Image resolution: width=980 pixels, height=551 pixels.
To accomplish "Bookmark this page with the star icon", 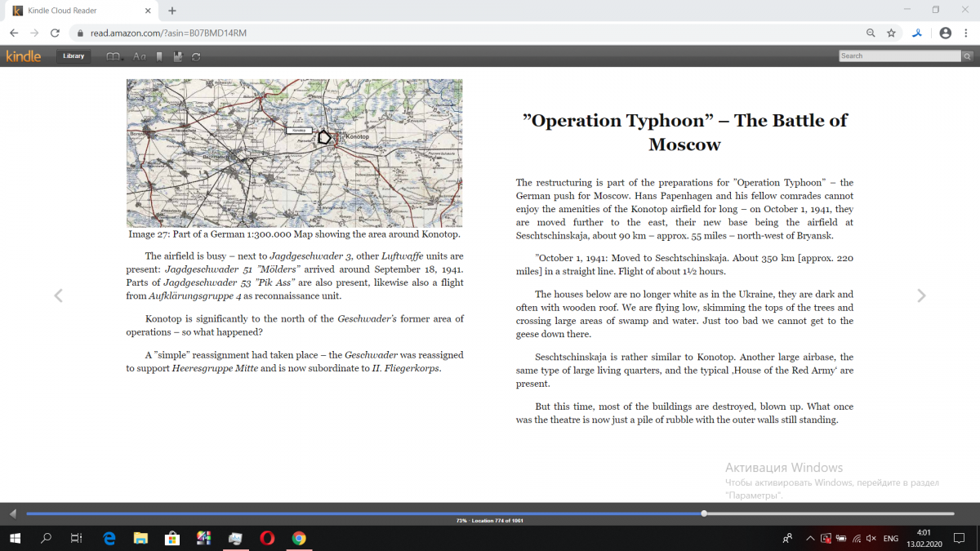I will pyautogui.click(x=891, y=33).
